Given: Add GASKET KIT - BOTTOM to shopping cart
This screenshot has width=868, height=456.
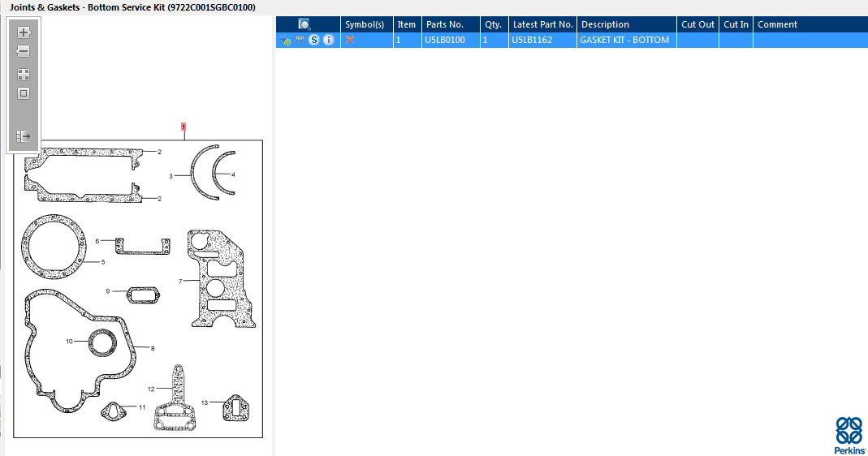Looking at the screenshot, I should 300,40.
